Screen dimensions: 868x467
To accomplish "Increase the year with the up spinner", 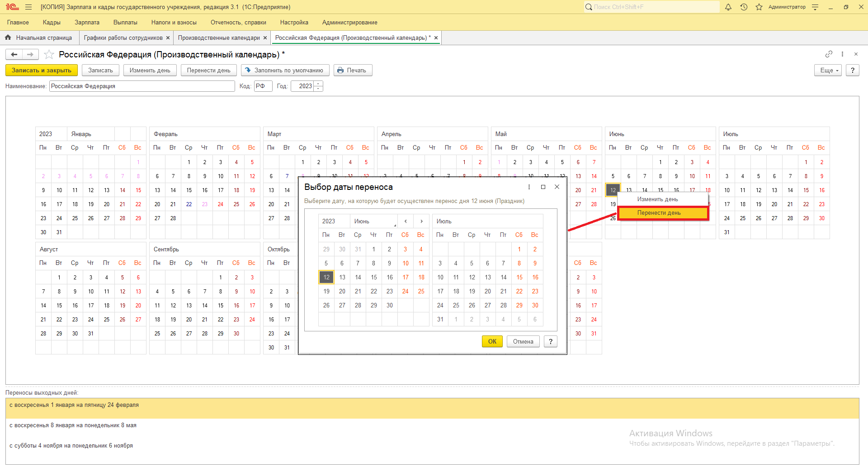I will [x=318, y=84].
